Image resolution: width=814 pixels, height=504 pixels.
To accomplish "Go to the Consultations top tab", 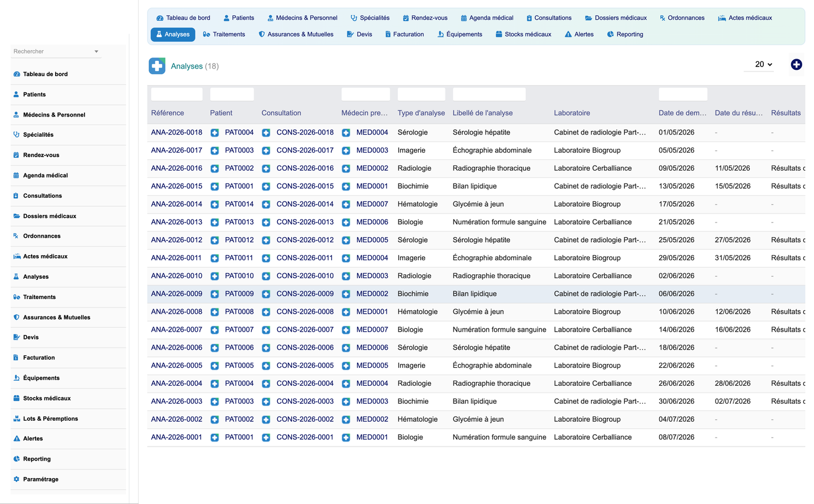I will click(x=549, y=18).
